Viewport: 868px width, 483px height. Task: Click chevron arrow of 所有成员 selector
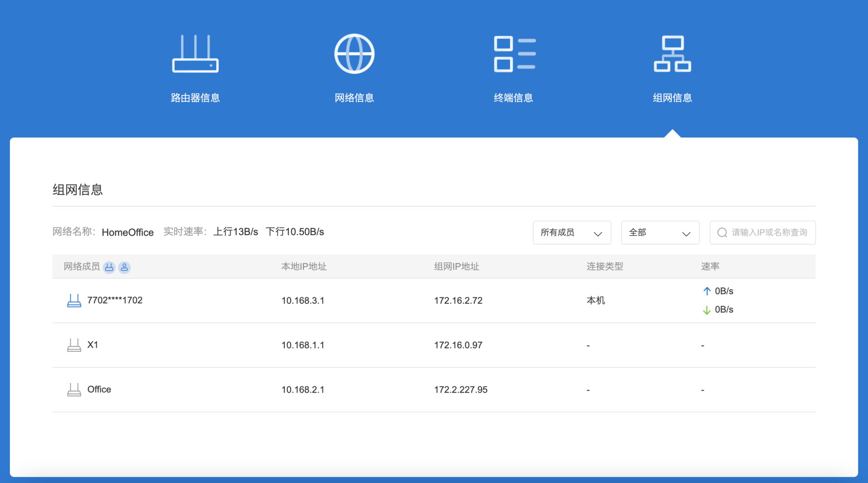tap(598, 234)
